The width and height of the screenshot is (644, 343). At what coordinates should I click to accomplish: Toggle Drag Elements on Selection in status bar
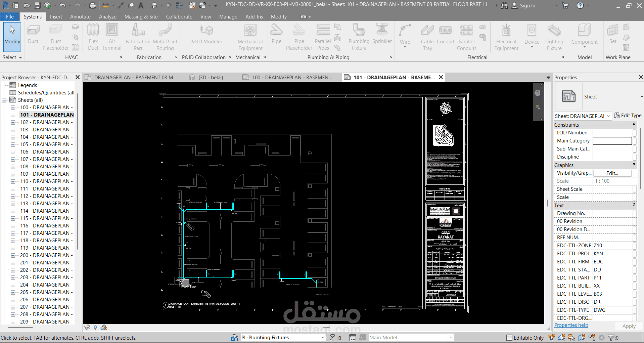[592, 338]
